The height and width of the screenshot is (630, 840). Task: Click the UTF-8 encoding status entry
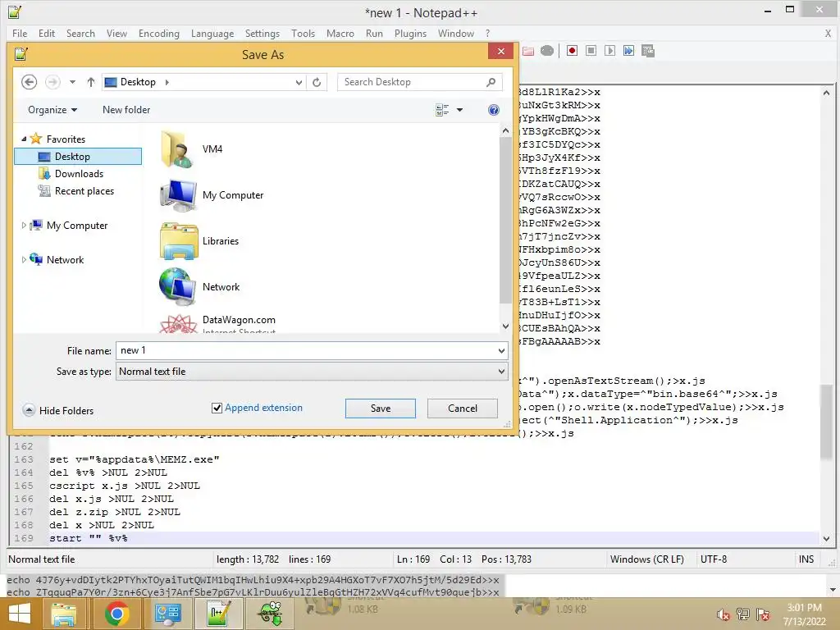tap(714, 559)
